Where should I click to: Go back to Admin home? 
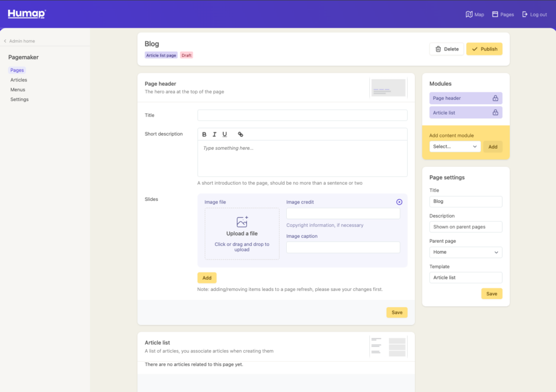point(20,41)
